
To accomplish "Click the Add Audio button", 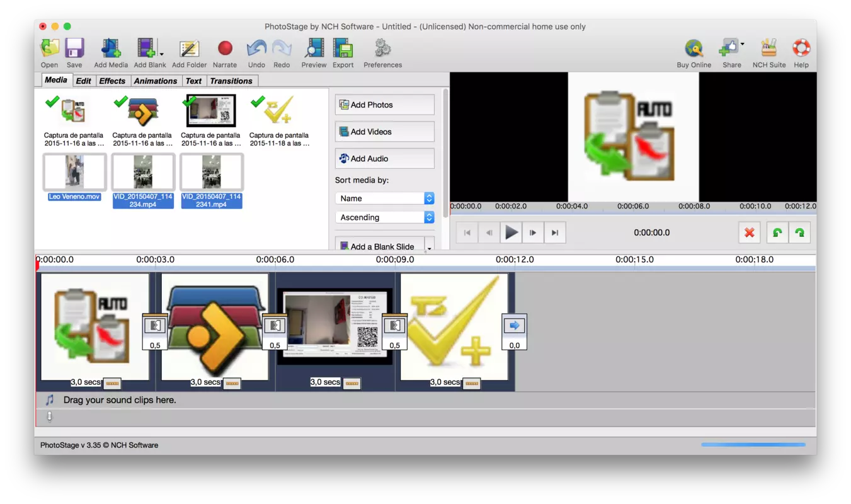I will click(x=385, y=159).
